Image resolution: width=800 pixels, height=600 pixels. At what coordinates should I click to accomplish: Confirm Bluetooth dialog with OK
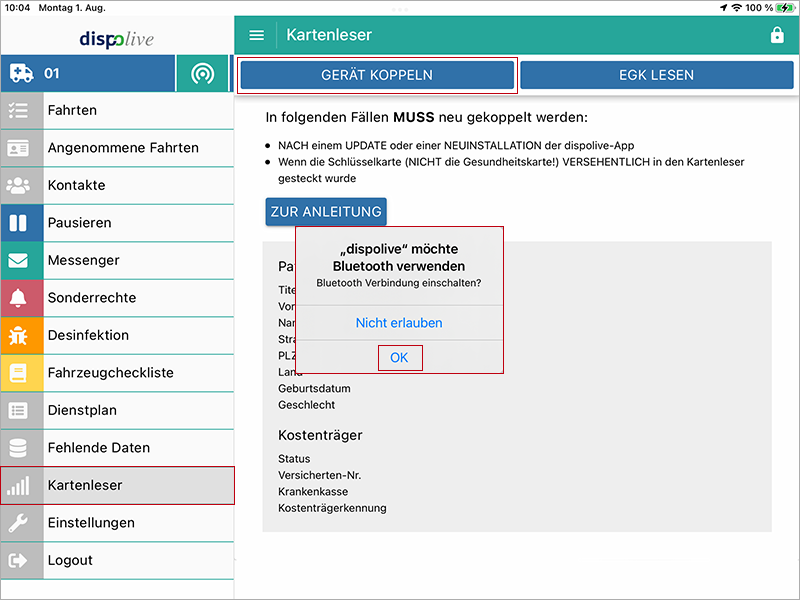(399, 358)
